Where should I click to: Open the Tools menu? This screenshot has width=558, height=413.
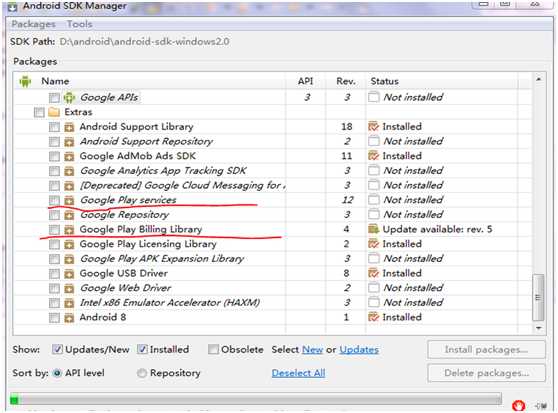(80, 24)
